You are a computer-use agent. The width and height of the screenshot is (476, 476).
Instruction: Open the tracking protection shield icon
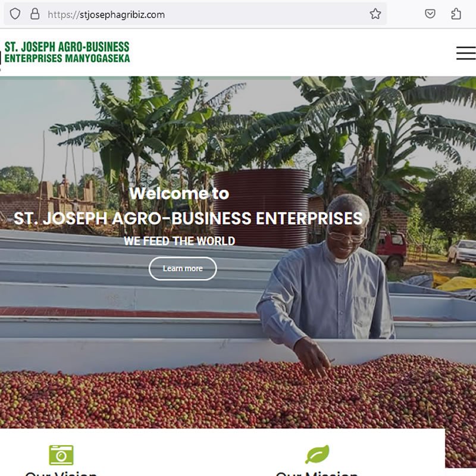click(x=15, y=14)
